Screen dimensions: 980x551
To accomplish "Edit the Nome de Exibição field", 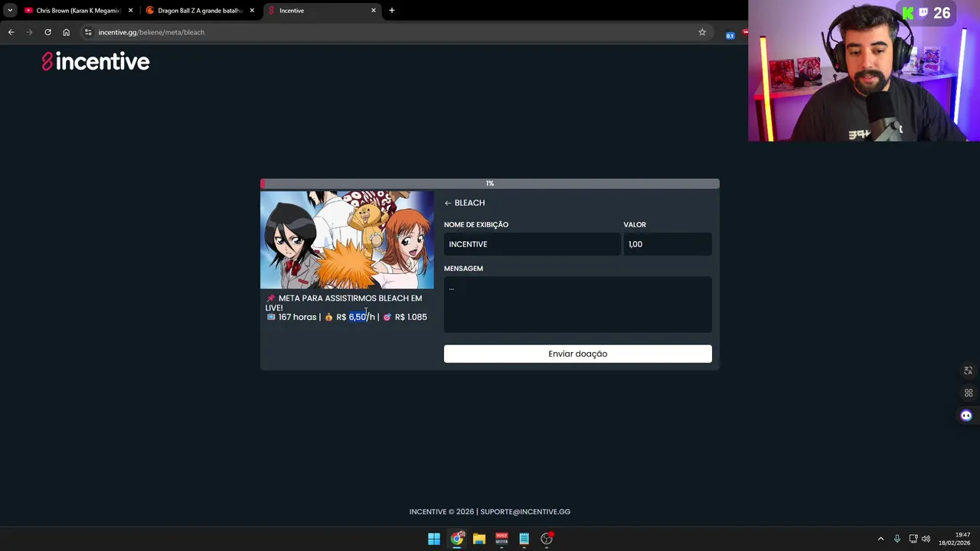I will click(x=532, y=244).
